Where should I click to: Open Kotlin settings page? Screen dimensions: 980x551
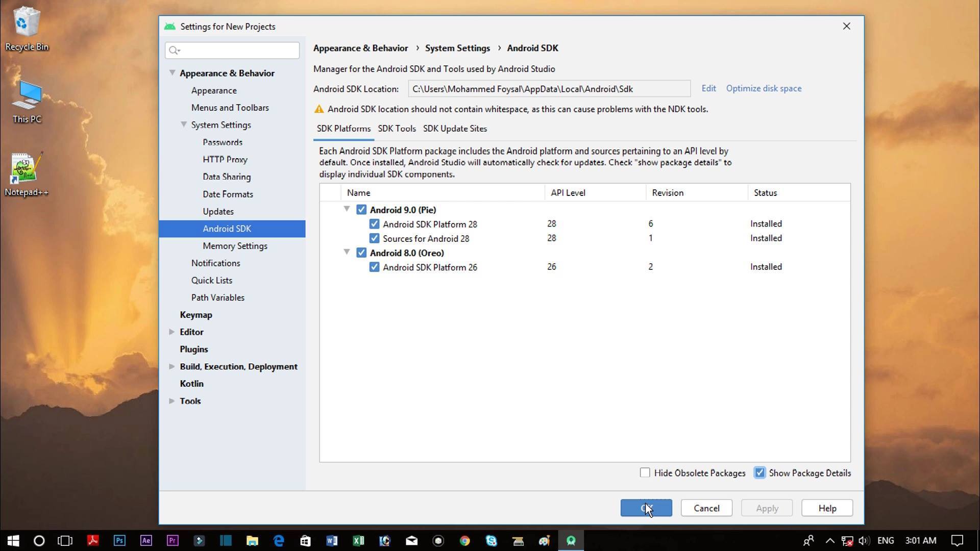tap(191, 384)
